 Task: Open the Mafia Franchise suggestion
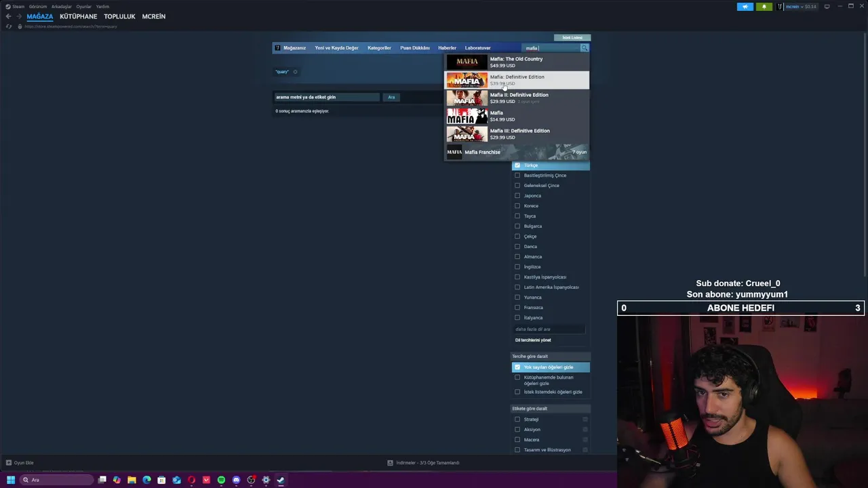point(517,152)
